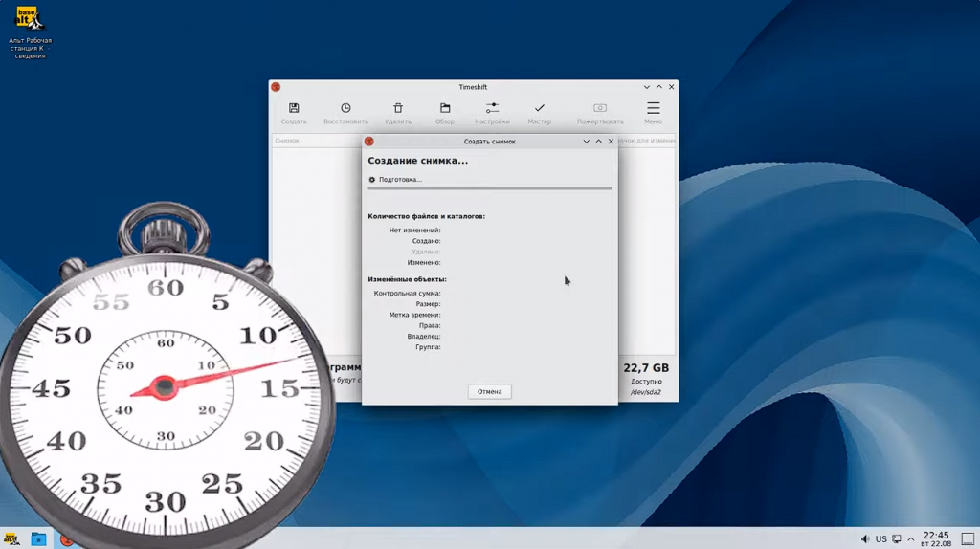This screenshot has width=980, height=549.
Task: Click the gear icon beside Подготовка...
Action: (372, 179)
